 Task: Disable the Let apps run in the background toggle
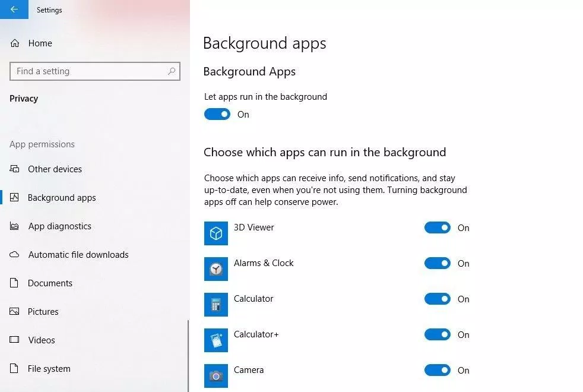(x=217, y=113)
